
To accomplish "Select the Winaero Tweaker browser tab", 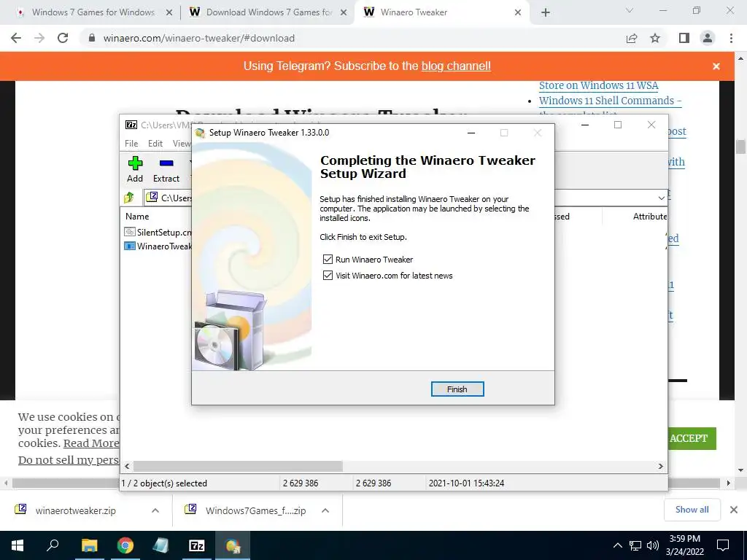I will 441,12.
